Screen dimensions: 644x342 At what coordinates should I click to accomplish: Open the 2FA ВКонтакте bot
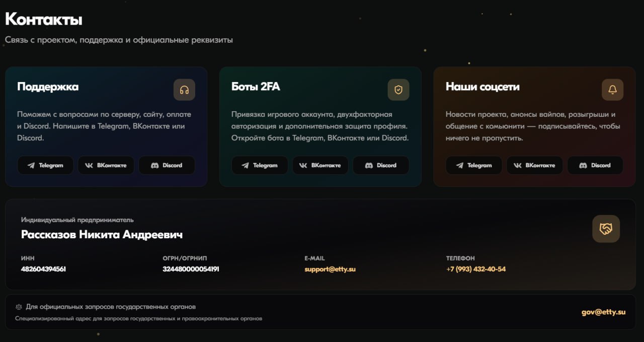coord(320,165)
